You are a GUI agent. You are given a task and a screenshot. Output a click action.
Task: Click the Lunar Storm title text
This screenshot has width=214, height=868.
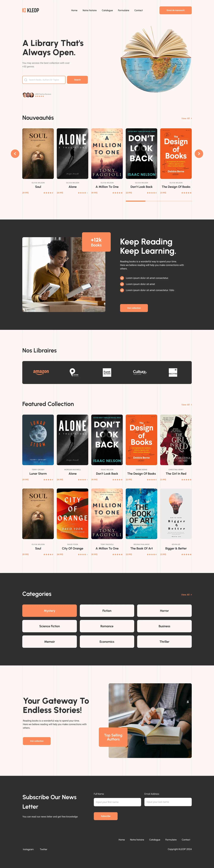(x=38, y=473)
